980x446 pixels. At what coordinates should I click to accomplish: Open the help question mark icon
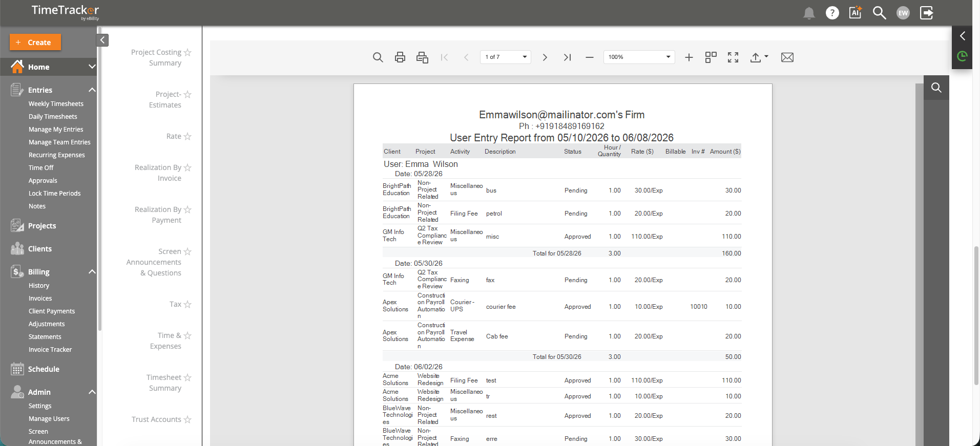pos(832,13)
